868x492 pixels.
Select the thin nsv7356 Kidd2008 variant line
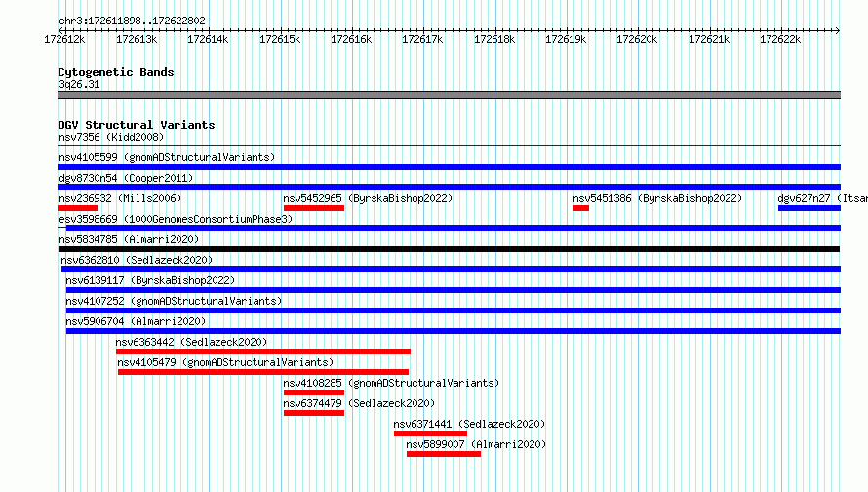449,146
